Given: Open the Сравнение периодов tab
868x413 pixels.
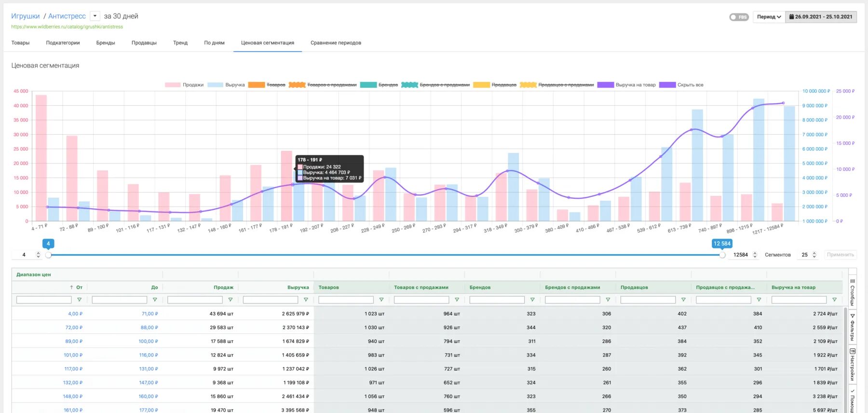Looking at the screenshot, I should [336, 43].
